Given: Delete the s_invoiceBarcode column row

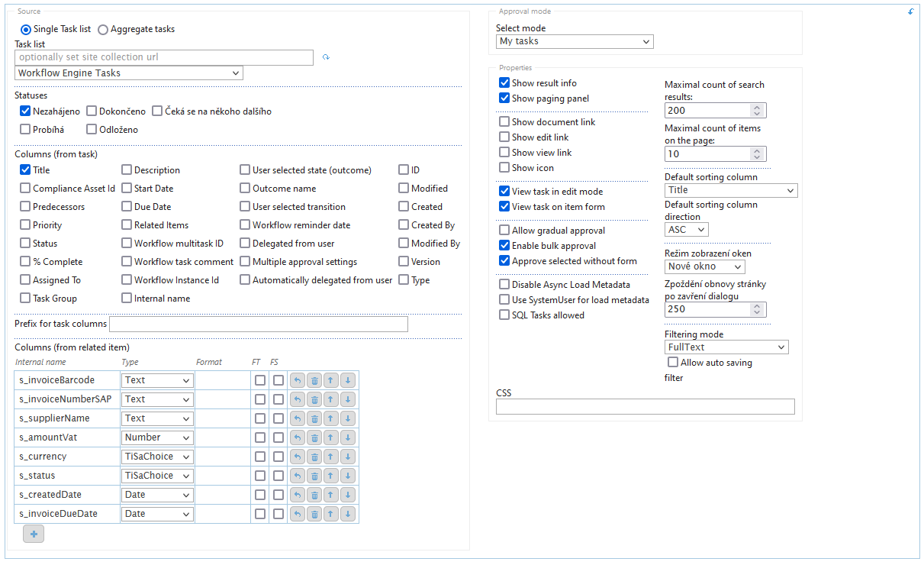Looking at the screenshot, I should [x=314, y=380].
